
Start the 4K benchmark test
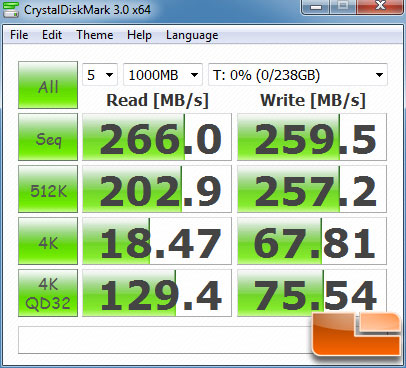pos(48,241)
